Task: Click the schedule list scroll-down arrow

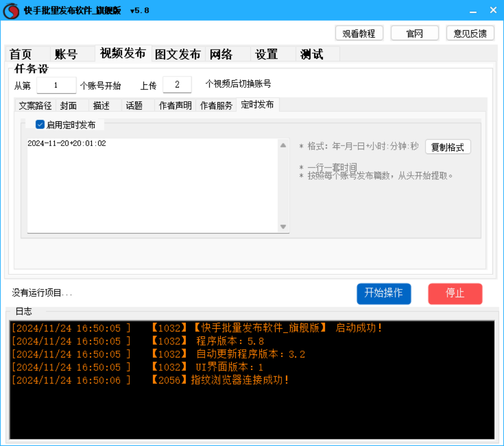Action: pos(283,227)
